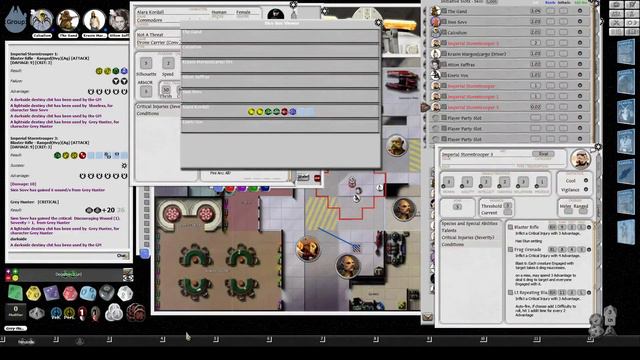
Task: Click the Imperial Stormtrooper 3 sheet portrait
Action: pyautogui.click(x=580, y=159)
